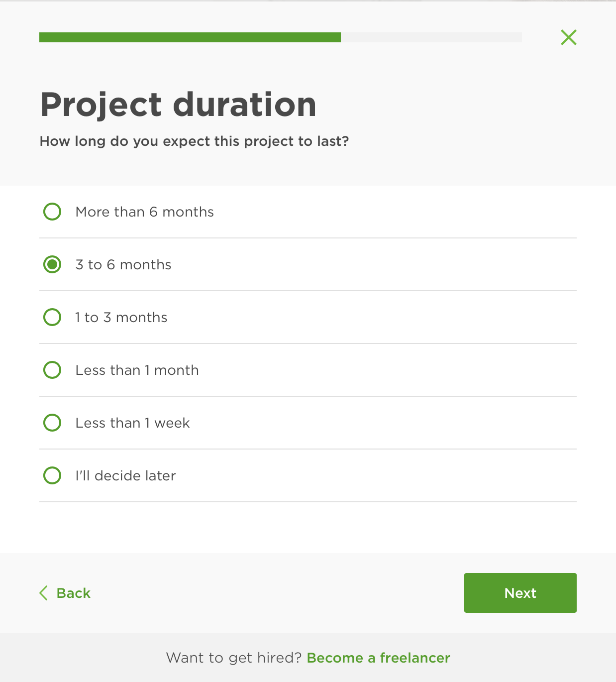The image size is (616, 682).
Task: Click the "Project duration" heading
Action: tap(178, 105)
